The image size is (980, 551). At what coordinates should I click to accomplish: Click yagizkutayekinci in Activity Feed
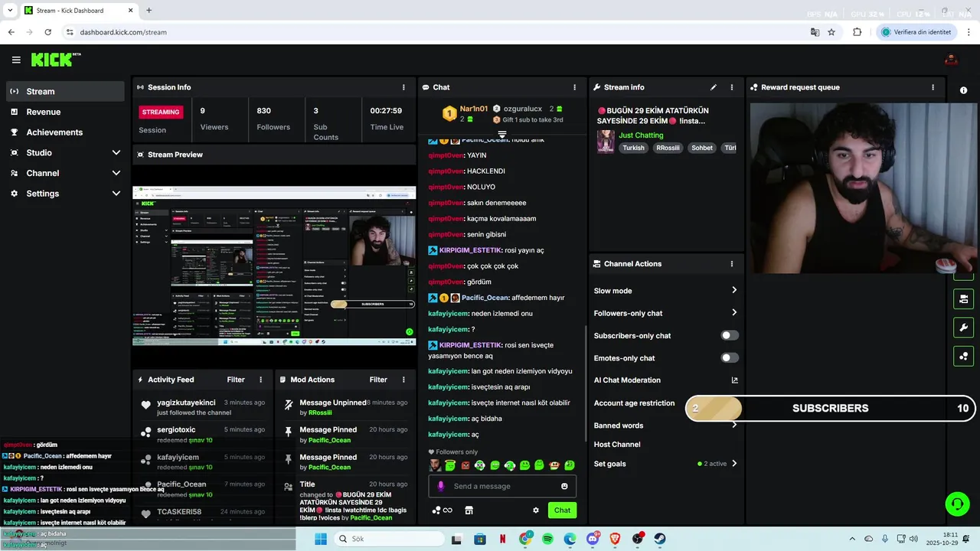186,403
